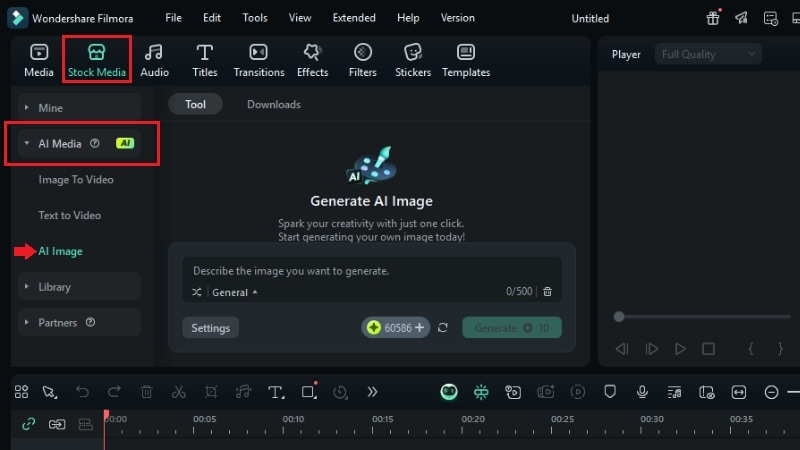Click the shuffle random prompt icon
The height and width of the screenshot is (450, 800).
(x=196, y=292)
